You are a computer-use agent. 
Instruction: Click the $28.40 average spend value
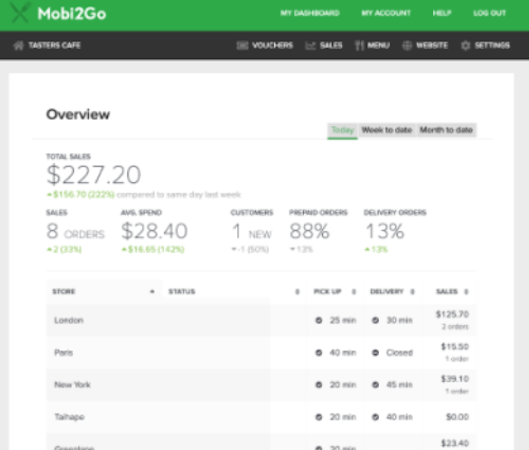click(x=154, y=231)
